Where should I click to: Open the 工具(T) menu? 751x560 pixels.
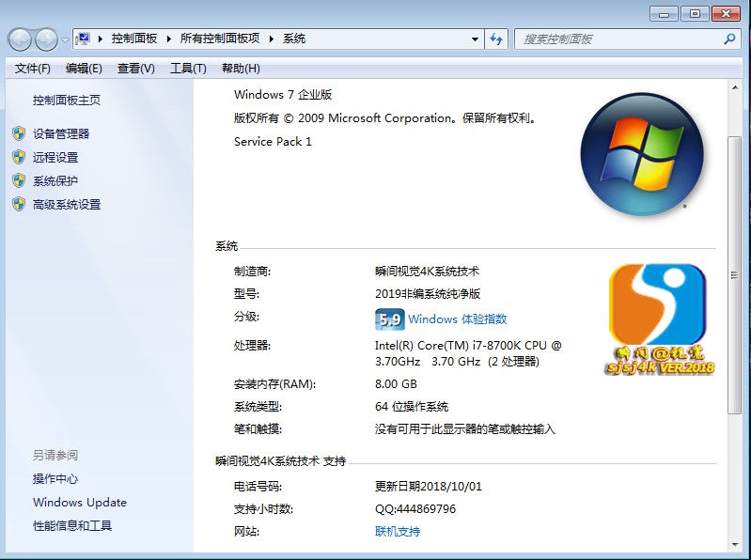tap(188, 69)
